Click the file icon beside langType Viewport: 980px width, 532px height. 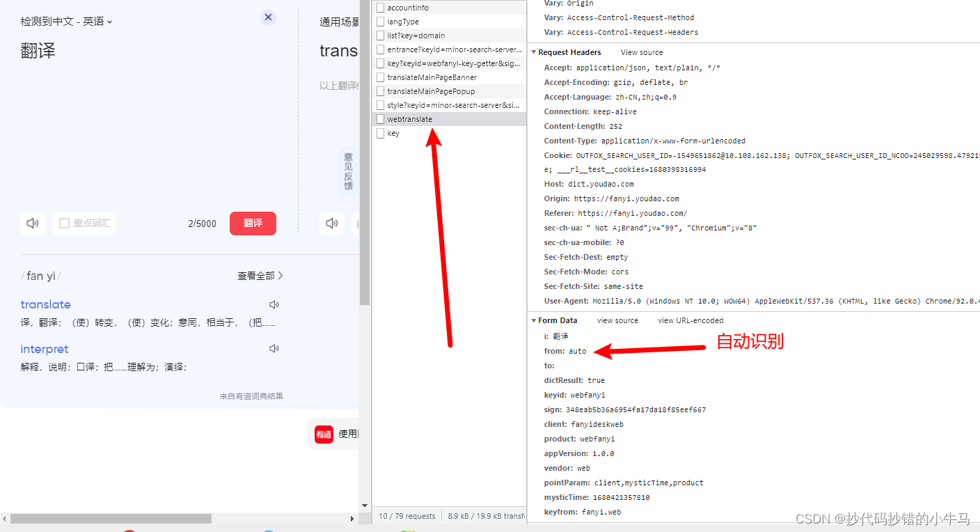point(380,22)
